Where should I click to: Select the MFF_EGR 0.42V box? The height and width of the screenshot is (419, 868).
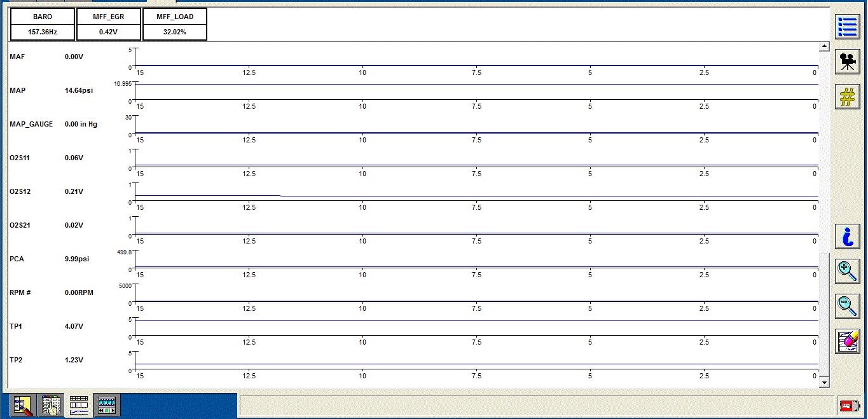pyautogui.click(x=108, y=24)
